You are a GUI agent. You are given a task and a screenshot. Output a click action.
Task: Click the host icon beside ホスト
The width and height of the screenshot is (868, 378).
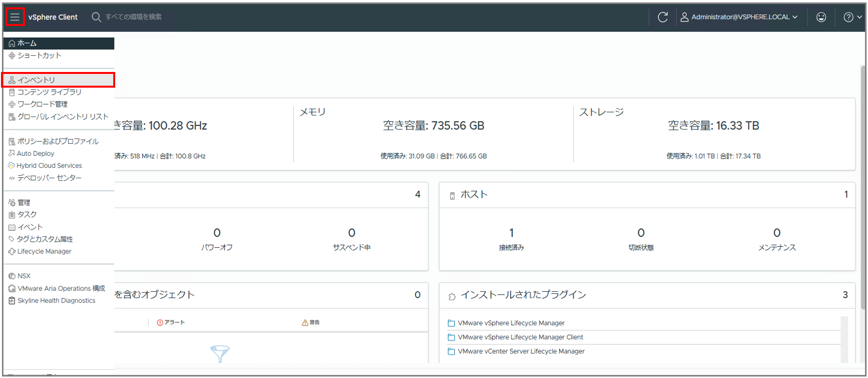pos(452,196)
